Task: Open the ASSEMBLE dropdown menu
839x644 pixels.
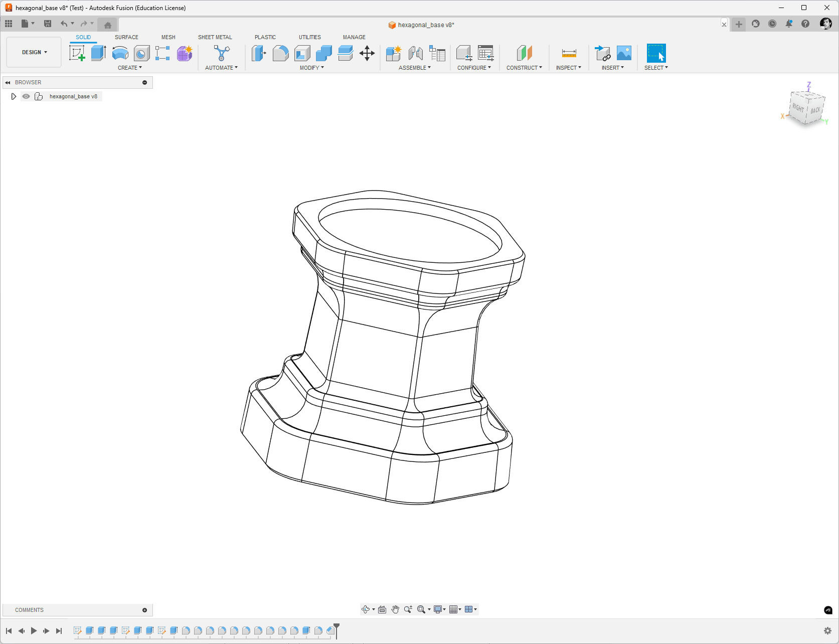Action: 415,68
